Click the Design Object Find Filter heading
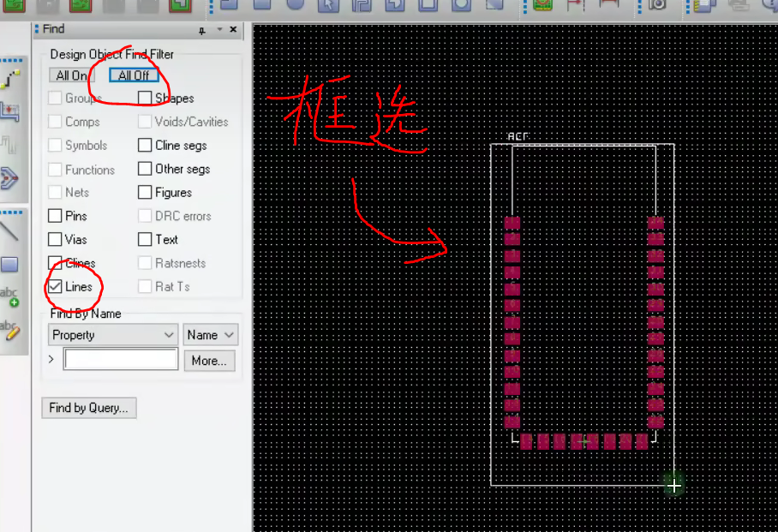The image size is (778, 532). (x=112, y=54)
